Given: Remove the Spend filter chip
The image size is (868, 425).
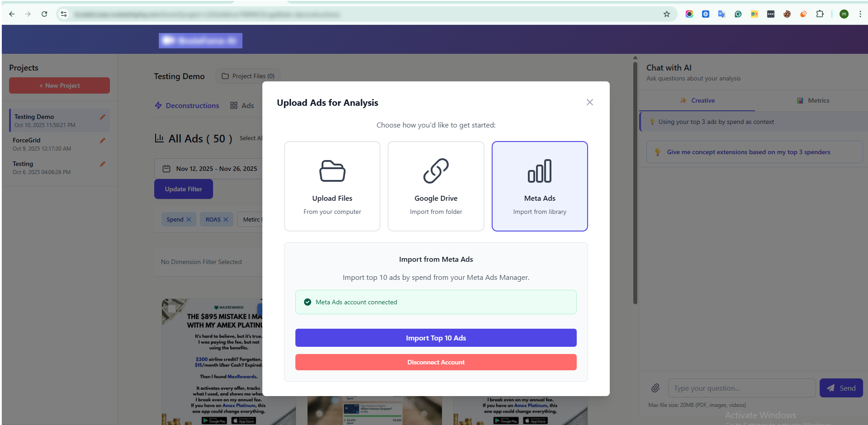Looking at the screenshot, I should point(189,220).
